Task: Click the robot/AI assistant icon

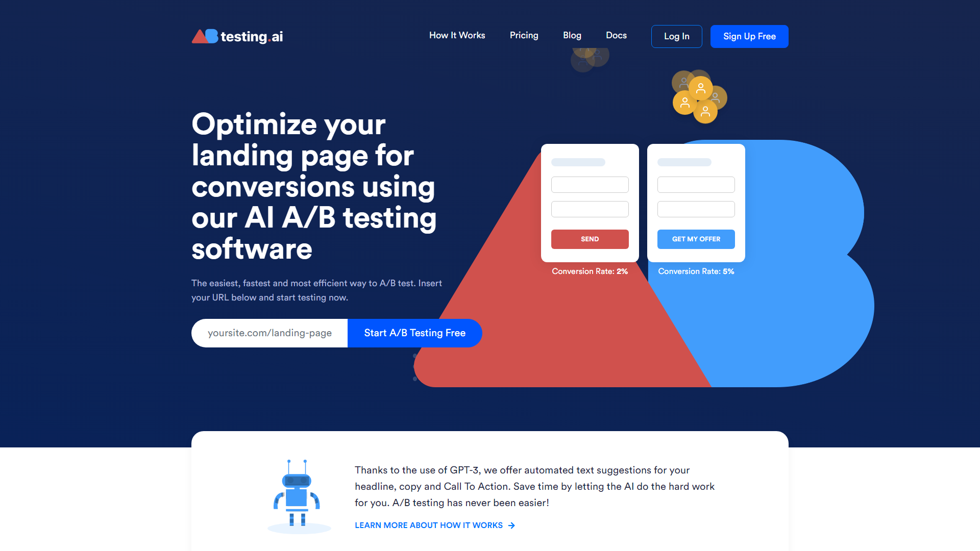Action: click(296, 493)
